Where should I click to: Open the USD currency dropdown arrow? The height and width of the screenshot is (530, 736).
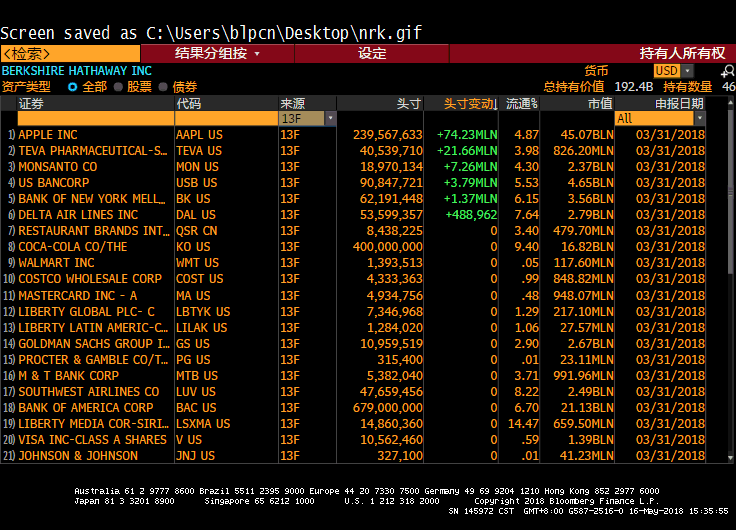click(x=687, y=71)
